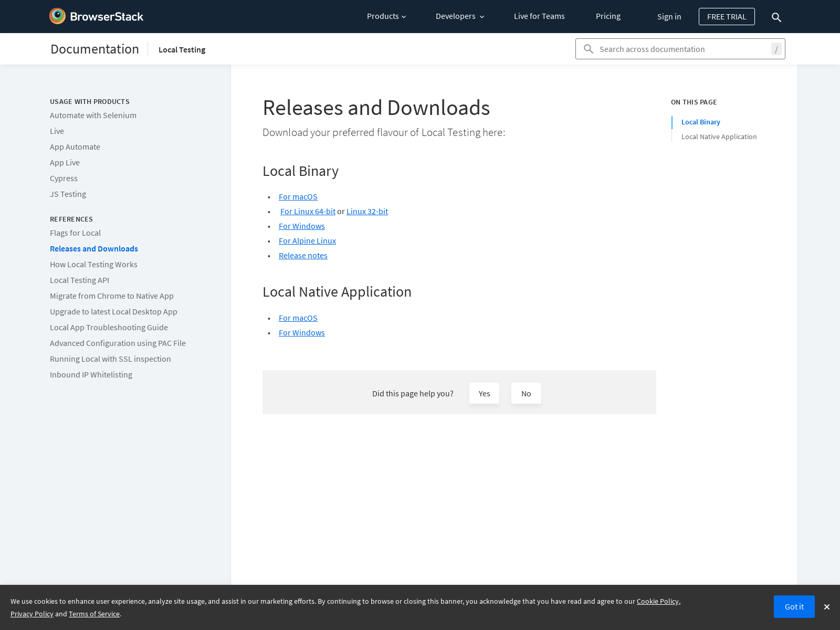This screenshot has height=630, width=840.
Task: Open Migrate from Chrome to Native App
Action: tap(112, 296)
